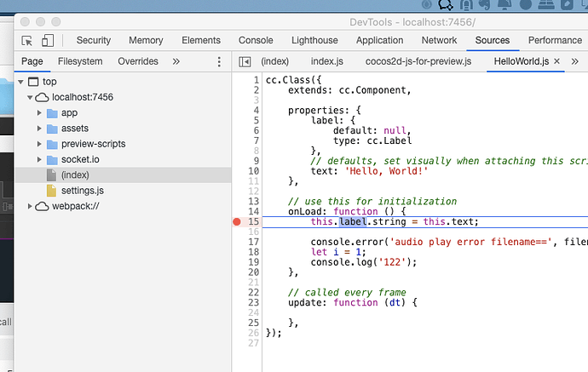
Task: Expand the assets folder arrow
Action: point(39,129)
